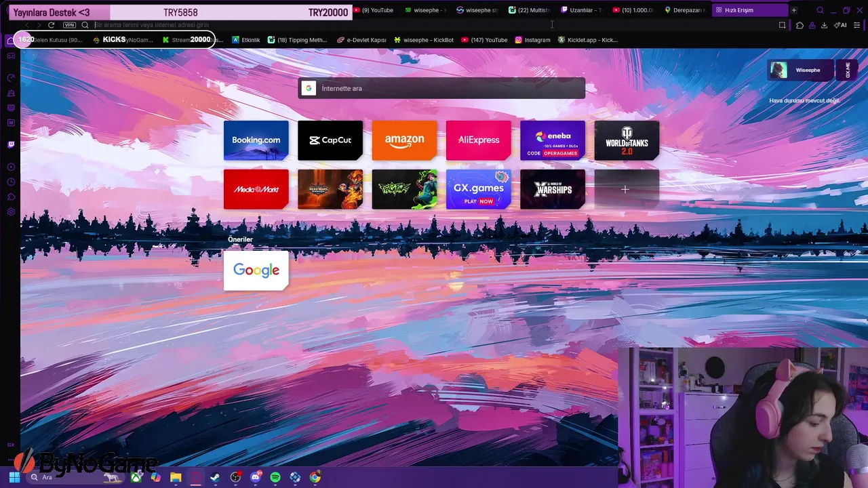The image size is (868, 488).
Task: Open the Kicklet.app bookmark
Action: [x=587, y=40]
